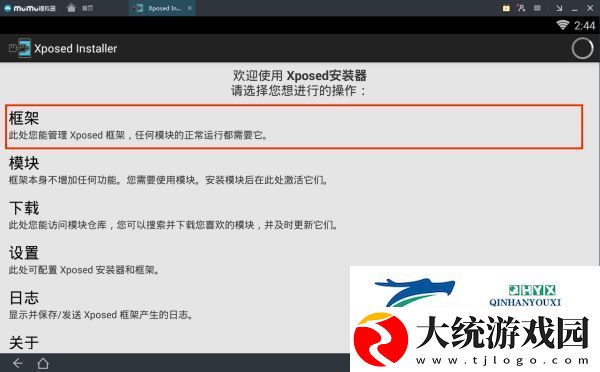Open the 框架 (Framework) section

(294, 126)
